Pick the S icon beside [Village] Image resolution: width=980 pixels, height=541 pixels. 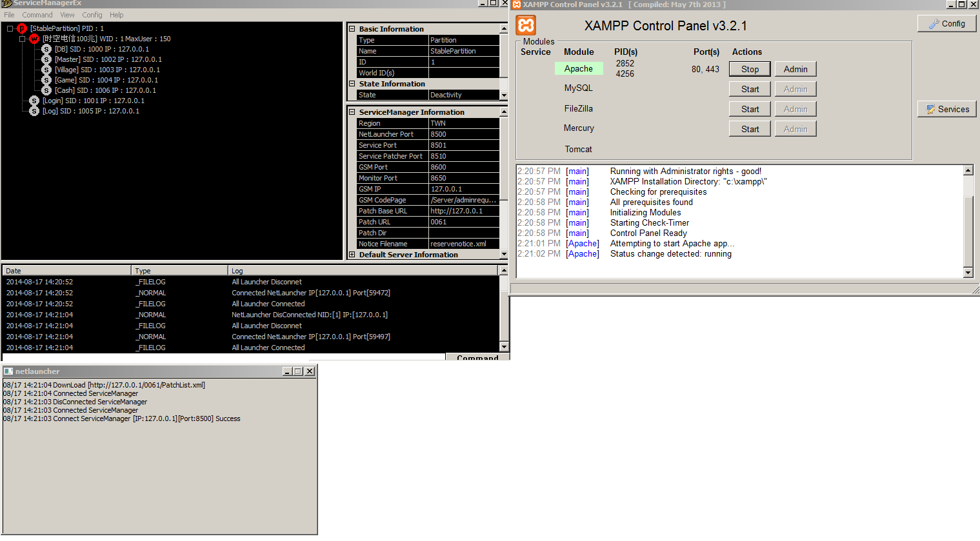[x=46, y=70]
